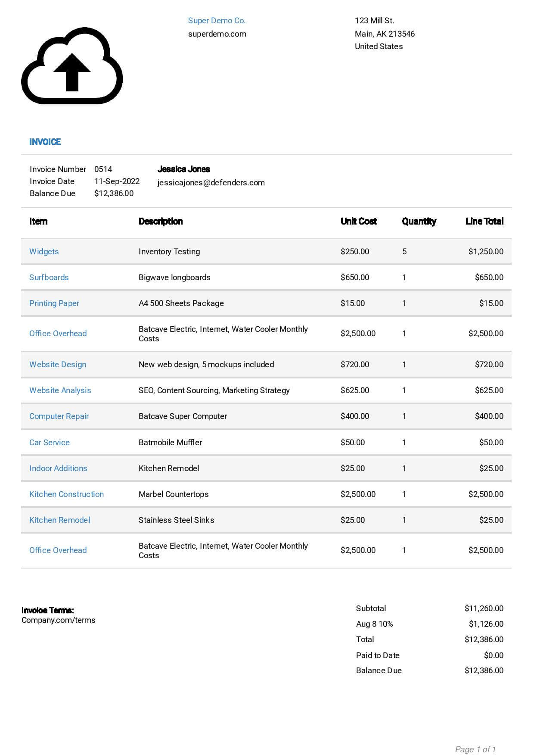Click the Unit Cost column header
Screen dimensions: 534x756
click(x=358, y=221)
